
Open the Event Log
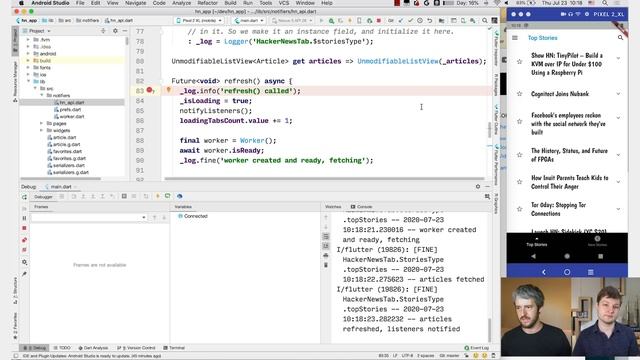477,348
